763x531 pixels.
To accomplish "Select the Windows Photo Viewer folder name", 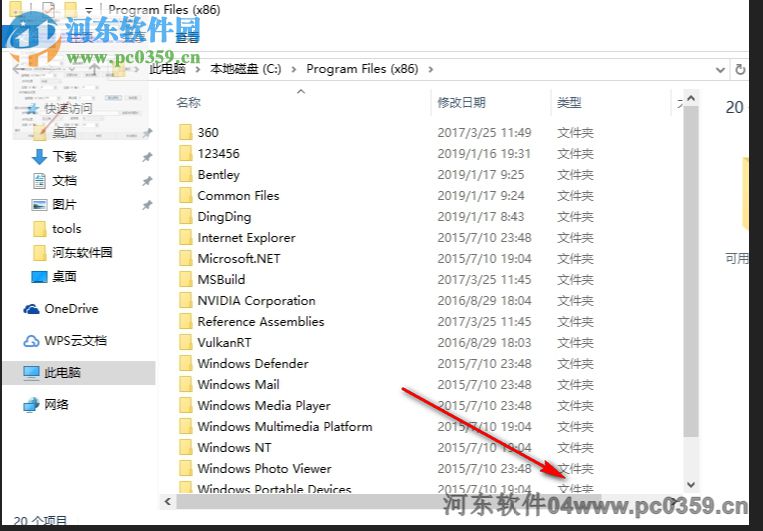I will tap(264, 468).
